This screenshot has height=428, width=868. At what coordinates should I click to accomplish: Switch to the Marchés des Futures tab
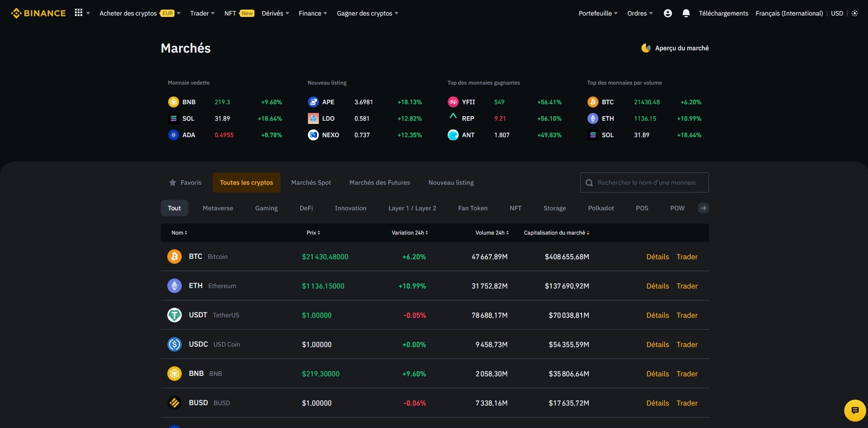pyautogui.click(x=380, y=182)
